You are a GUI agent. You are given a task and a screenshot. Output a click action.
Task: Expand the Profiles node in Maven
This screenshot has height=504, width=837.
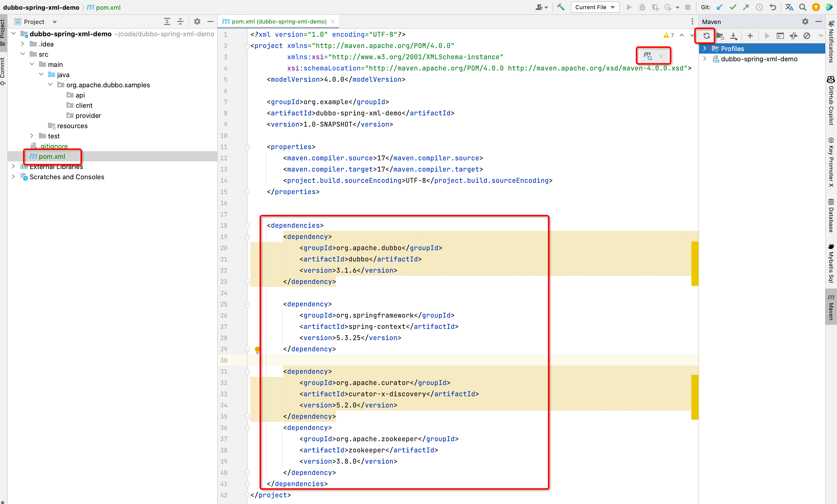coord(705,49)
